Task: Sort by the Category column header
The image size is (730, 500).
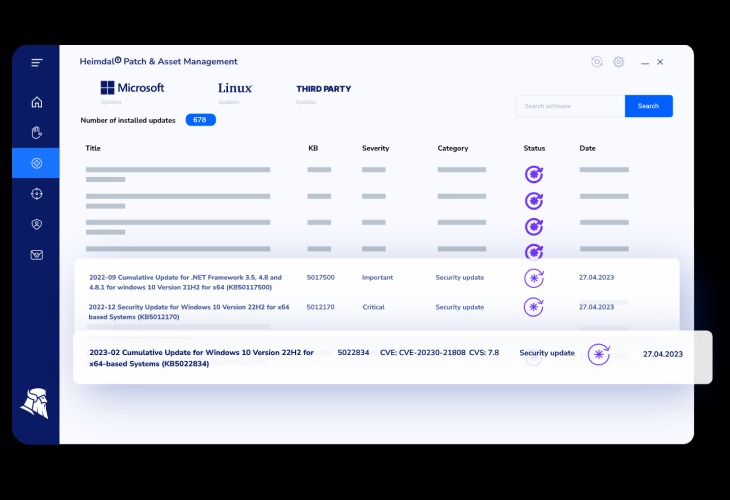Action: pyautogui.click(x=453, y=148)
